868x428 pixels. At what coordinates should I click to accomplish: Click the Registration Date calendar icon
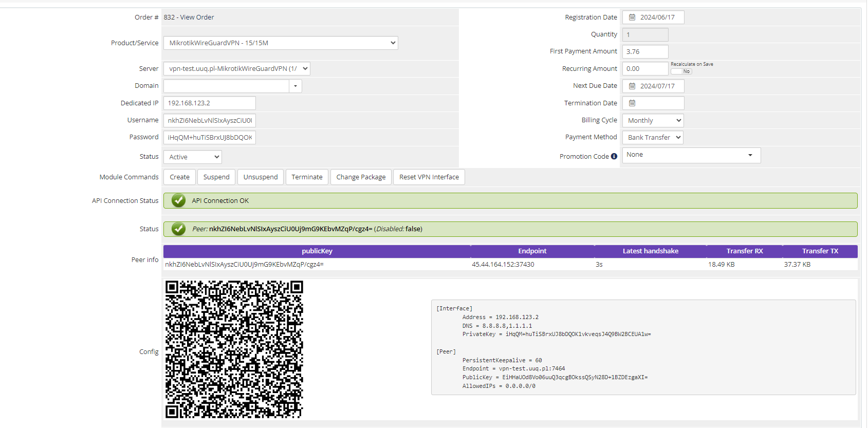pyautogui.click(x=632, y=17)
